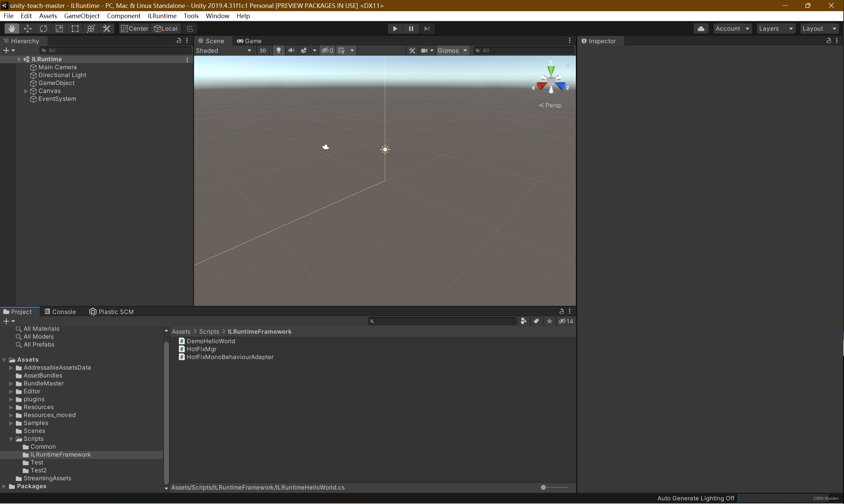
Task: Toggle scene lighting lightbulb button
Action: (x=278, y=50)
